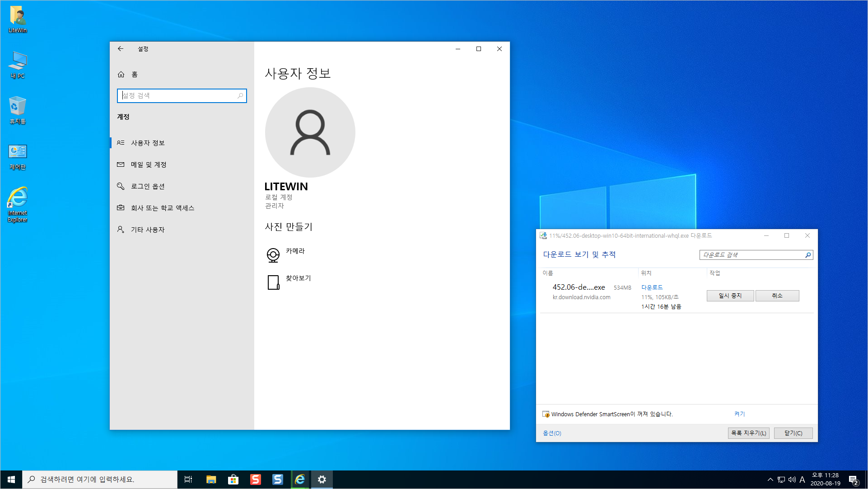Show hidden system tray icons
868x489 pixels.
(x=770, y=480)
